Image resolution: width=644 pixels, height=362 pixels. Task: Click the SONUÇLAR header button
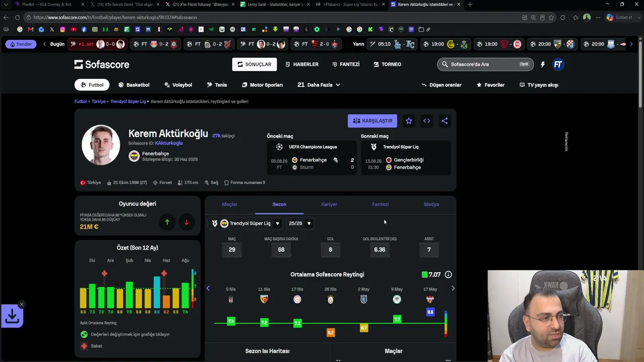pos(254,64)
